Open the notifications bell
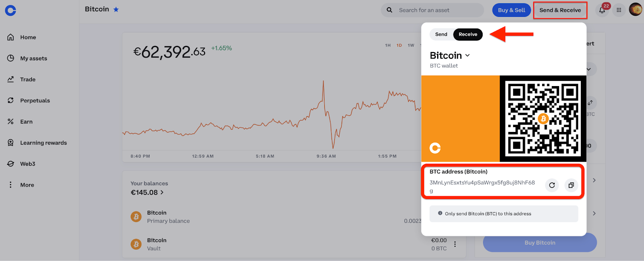Viewport: 644px width, 261px height. click(602, 10)
